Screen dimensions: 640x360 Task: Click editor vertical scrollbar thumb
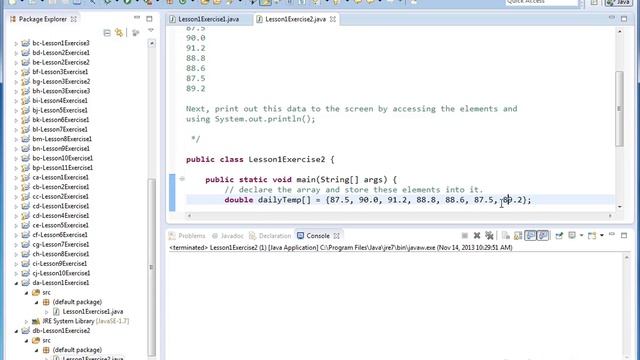pyautogui.click(x=619, y=109)
